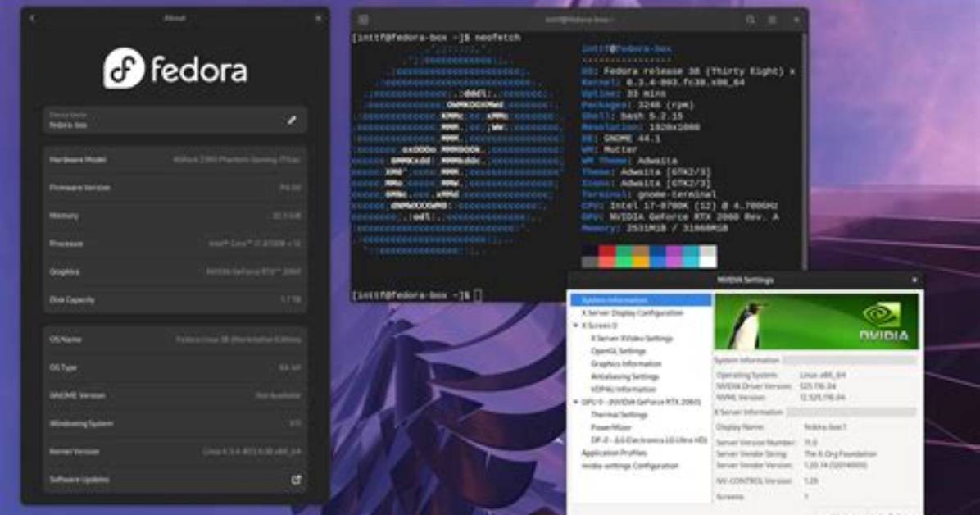Click the Uptime 33 mins line
The height and width of the screenshot is (515, 980).
click(623, 93)
